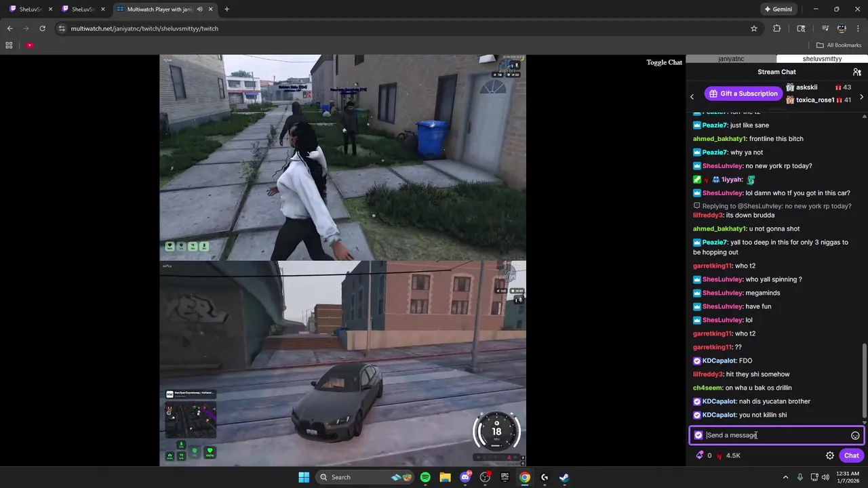Open the YouTube bookmark
The image size is (868, 488).
click(x=30, y=45)
